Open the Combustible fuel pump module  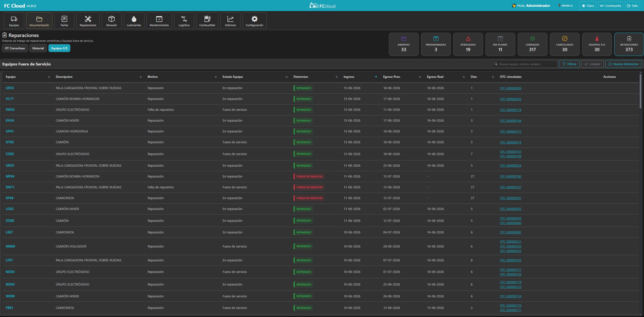[x=207, y=21]
